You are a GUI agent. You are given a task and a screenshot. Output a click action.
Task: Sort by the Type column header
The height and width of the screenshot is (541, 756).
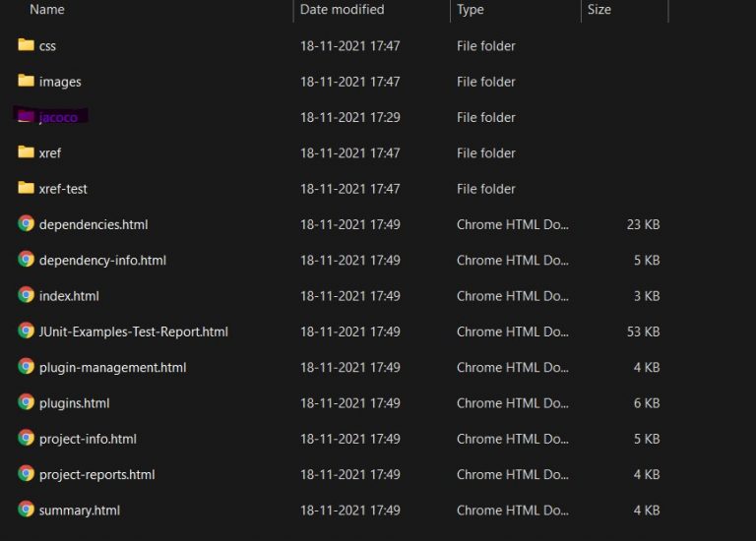471,10
